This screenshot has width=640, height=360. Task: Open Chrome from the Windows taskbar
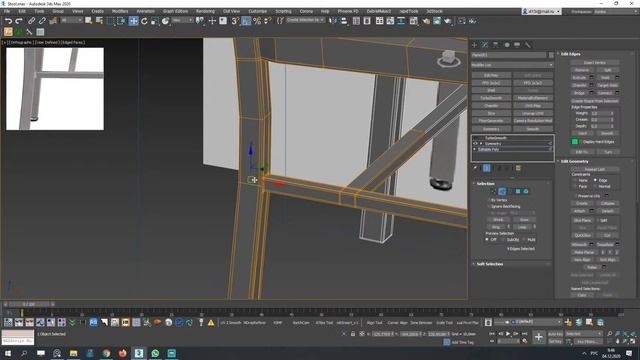click(x=106, y=353)
